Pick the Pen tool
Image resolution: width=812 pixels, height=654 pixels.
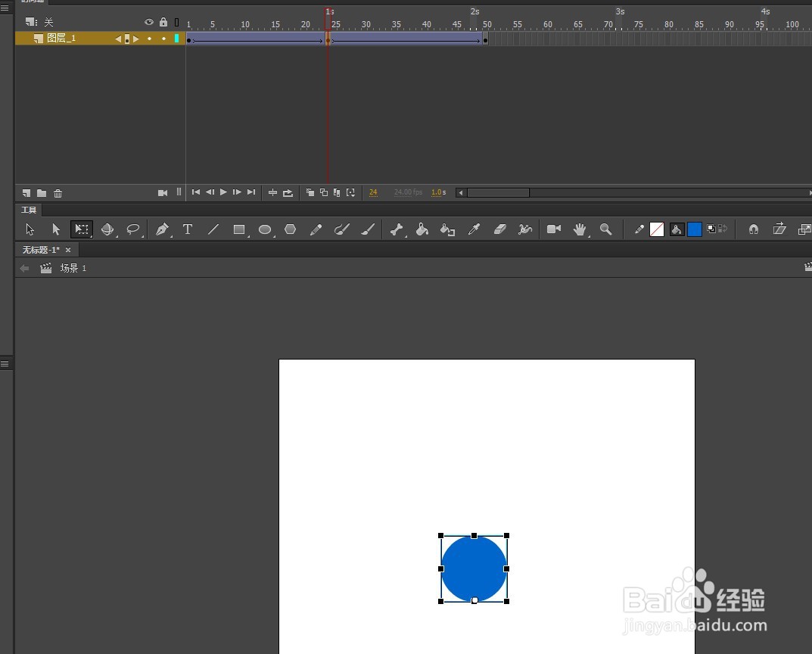pos(162,229)
